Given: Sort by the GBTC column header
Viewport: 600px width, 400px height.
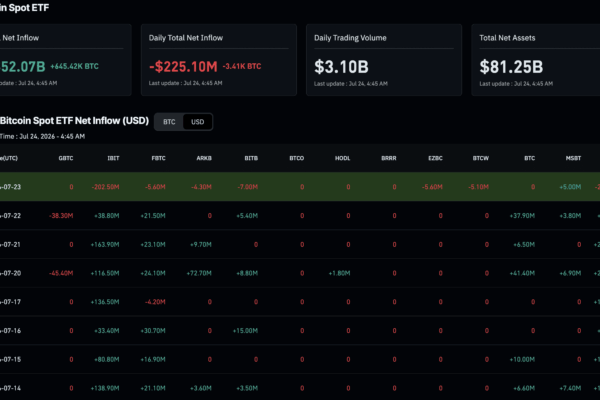Looking at the screenshot, I should (66, 158).
